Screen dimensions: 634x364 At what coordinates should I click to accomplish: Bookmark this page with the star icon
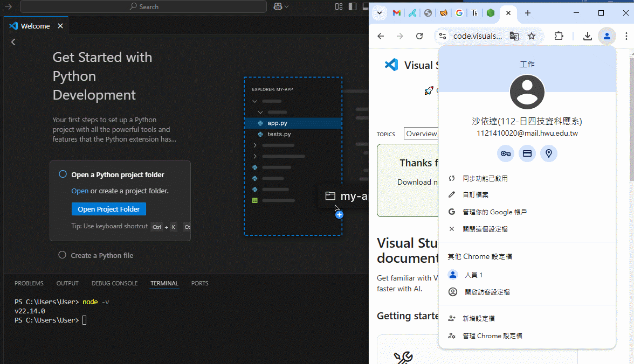pyautogui.click(x=532, y=36)
